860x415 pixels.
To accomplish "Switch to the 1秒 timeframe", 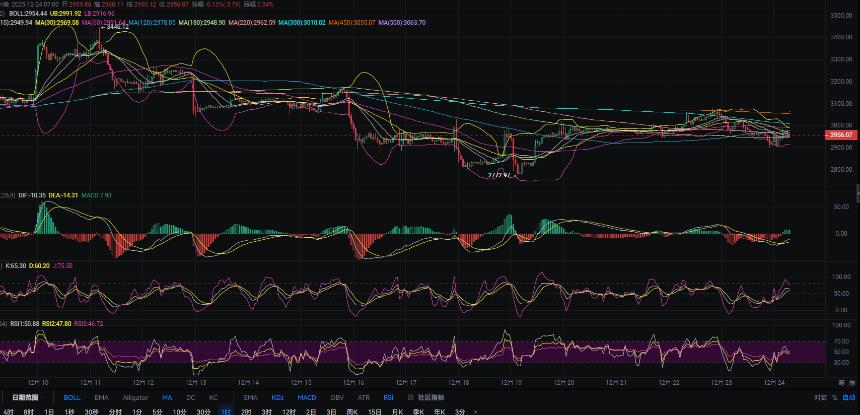I will [x=69, y=412].
